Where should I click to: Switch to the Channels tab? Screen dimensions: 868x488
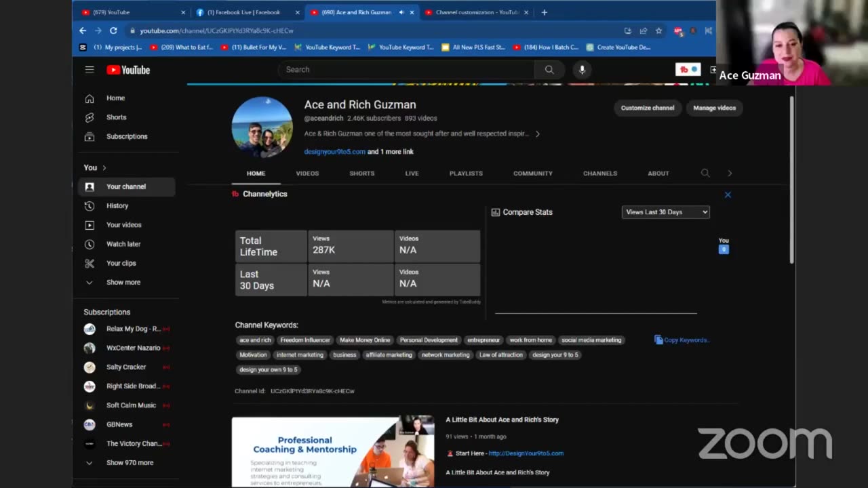(599, 174)
